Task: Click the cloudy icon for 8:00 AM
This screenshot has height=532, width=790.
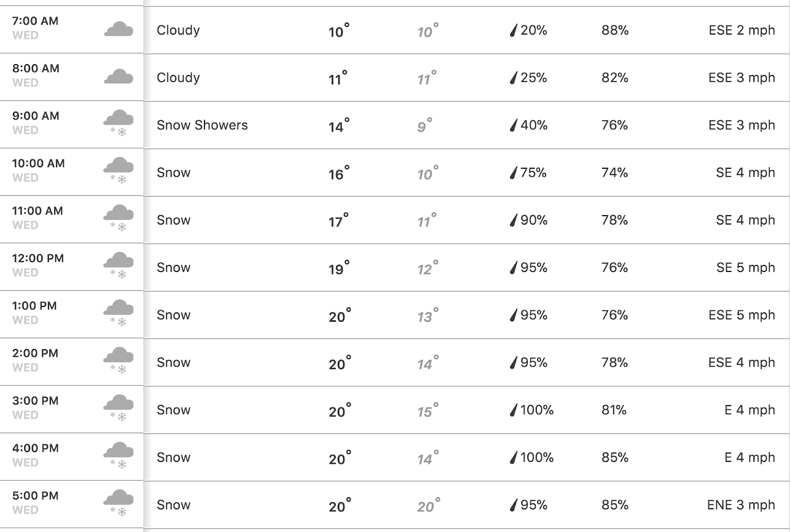Action: click(118, 76)
